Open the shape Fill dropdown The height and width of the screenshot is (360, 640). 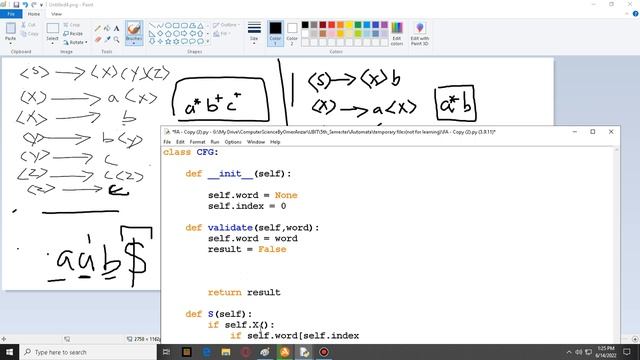[x=221, y=34]
